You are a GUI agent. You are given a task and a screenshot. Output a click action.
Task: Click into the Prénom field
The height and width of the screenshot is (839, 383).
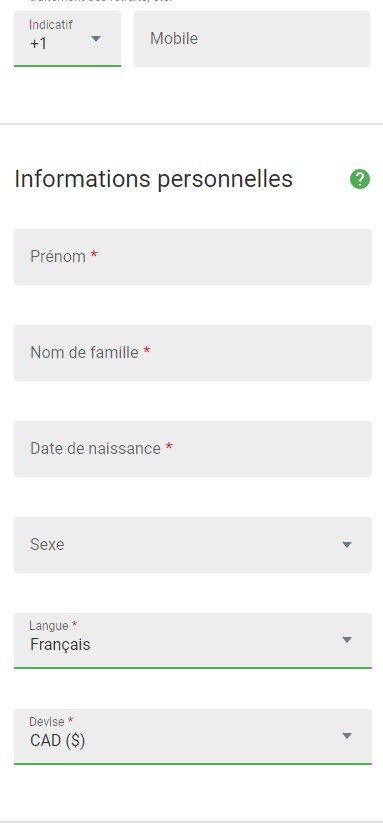tap(193, 257)
